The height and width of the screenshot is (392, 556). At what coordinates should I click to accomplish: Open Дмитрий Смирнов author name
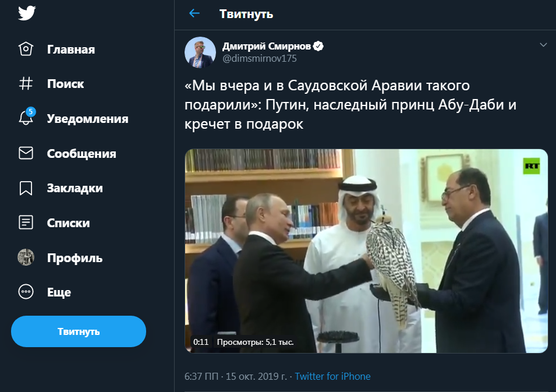pos(268,46)
